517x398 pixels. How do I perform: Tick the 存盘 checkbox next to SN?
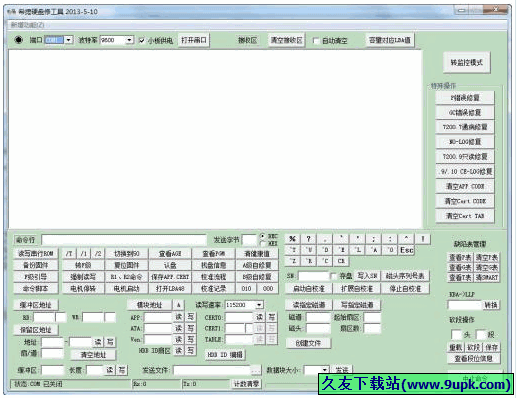(333, 276)
